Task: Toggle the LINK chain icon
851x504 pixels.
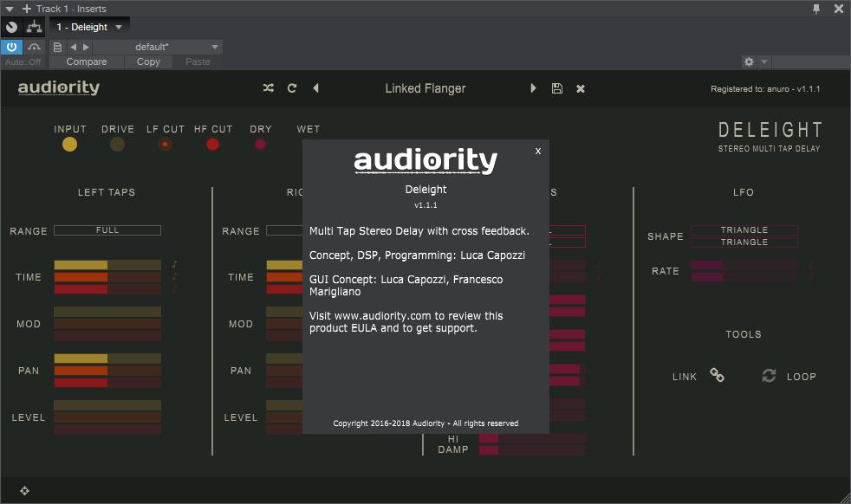Action: tap(717, 376)
